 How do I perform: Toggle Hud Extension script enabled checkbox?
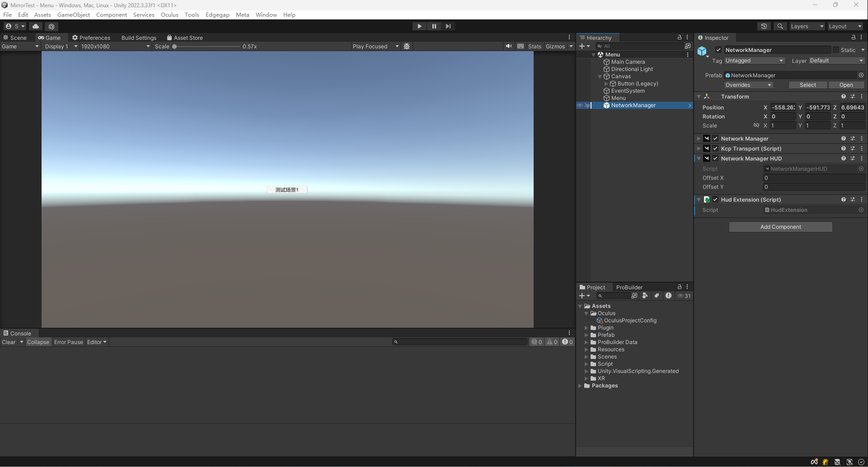click(715, 200)
